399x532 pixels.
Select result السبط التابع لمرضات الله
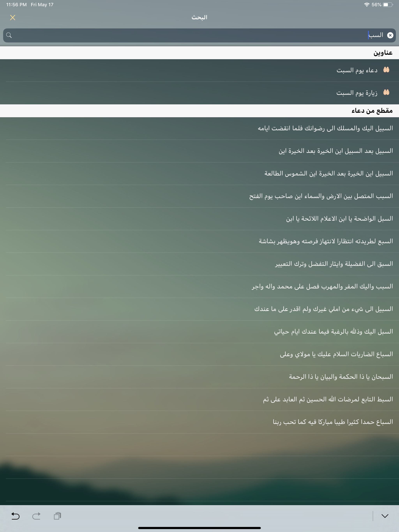tap(199, 400)
